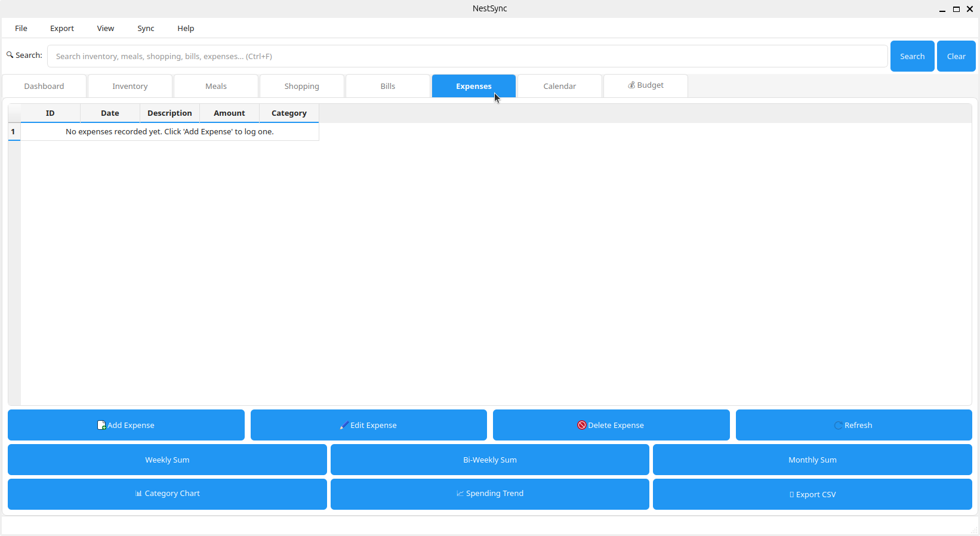
Task: Show the Weekly Sum
Action: point(167,460)
